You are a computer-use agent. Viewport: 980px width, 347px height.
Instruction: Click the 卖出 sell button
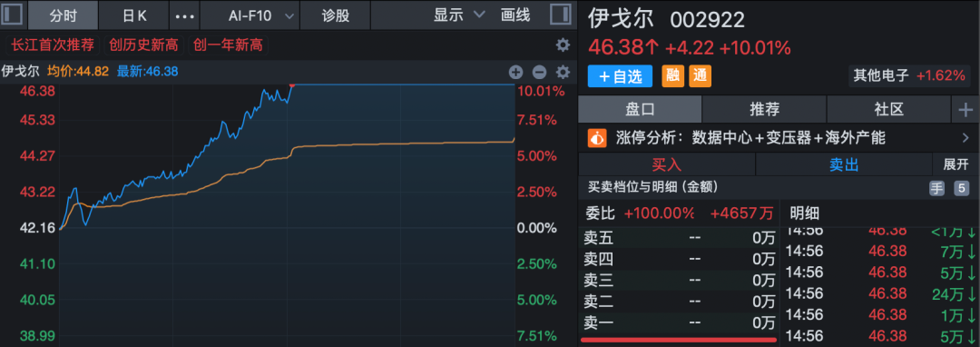click(x=844, y=164)
